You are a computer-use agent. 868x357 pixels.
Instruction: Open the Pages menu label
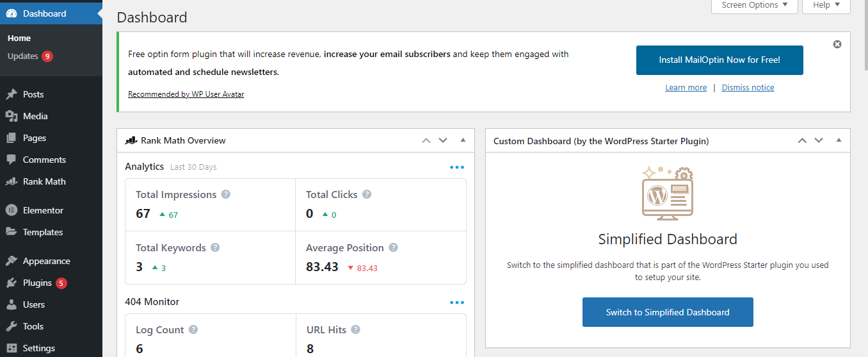[35, 138]
